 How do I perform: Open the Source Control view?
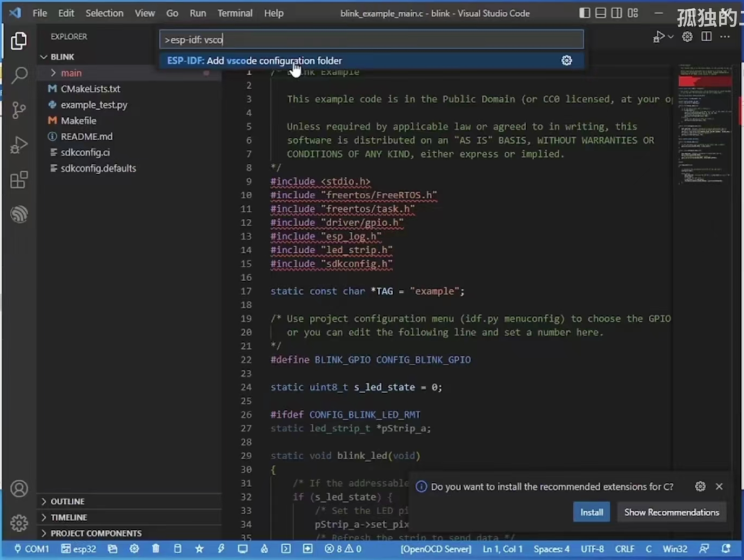(x=19, y=110)
